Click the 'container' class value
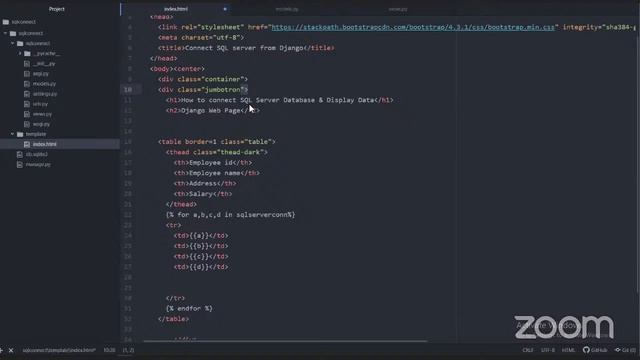Image resolution: width=640 pixels, height=360 pixels. [x=222, y=79]
